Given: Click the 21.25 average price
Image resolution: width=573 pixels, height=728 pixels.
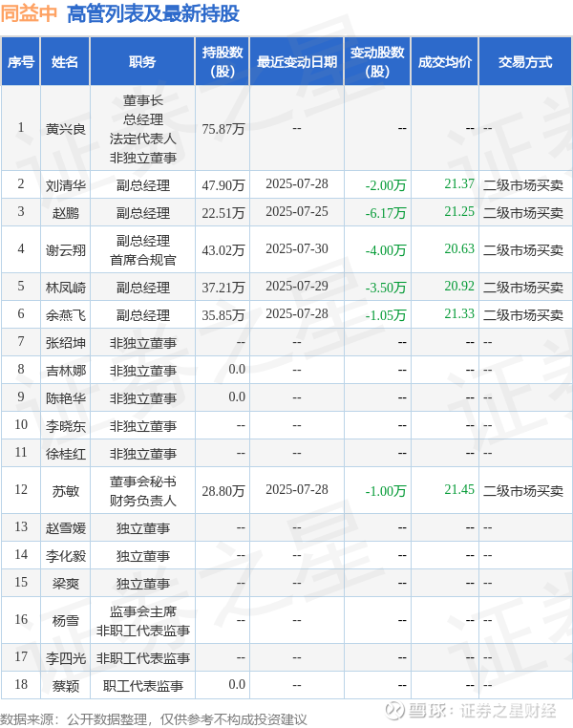Looking at the screenshot, I should pos(459,212).
